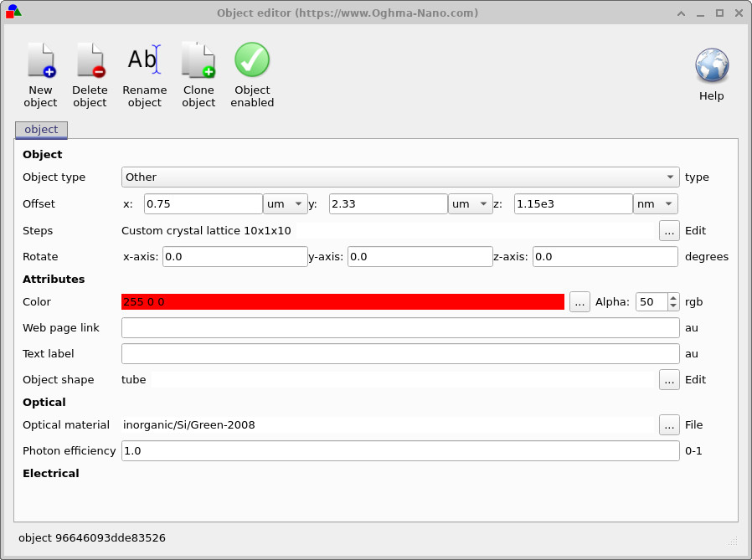Click the text 'Custom crystal lattice 10x1x10'

point(206,231)
